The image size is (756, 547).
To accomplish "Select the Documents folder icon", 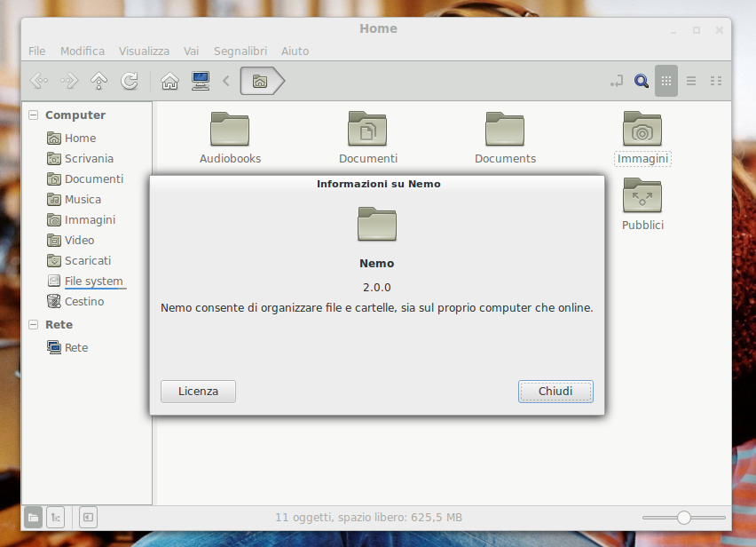I will [505, 129].
